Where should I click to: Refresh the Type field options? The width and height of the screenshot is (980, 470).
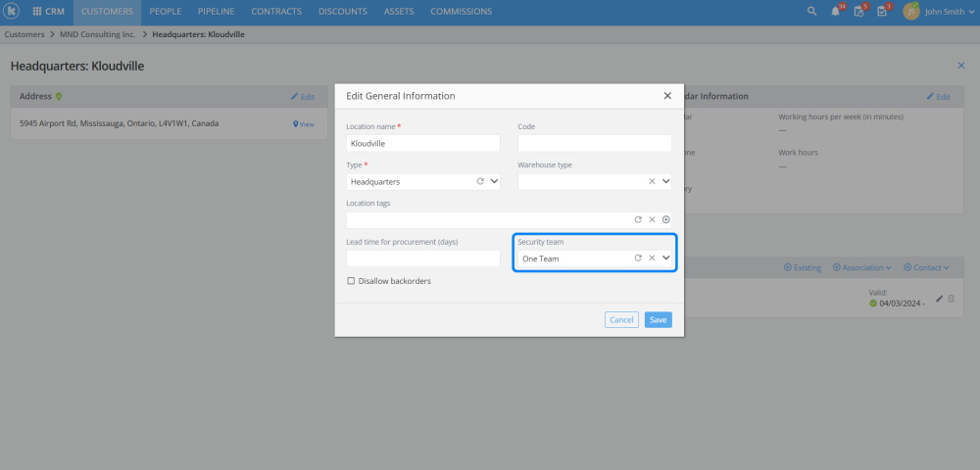point(480,181)
